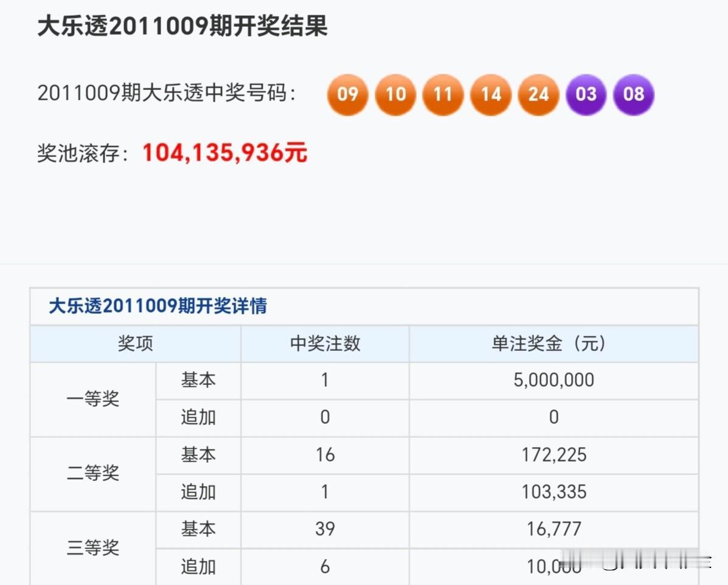Click the 5,000,000 prize amount
This screenshot has height=585, width=728.
click(552, 380)
